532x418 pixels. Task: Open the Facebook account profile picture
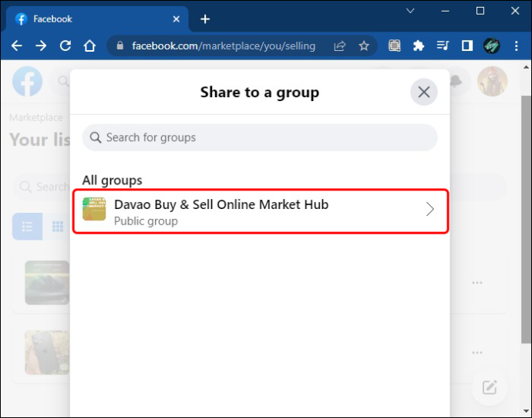(492, 82)
